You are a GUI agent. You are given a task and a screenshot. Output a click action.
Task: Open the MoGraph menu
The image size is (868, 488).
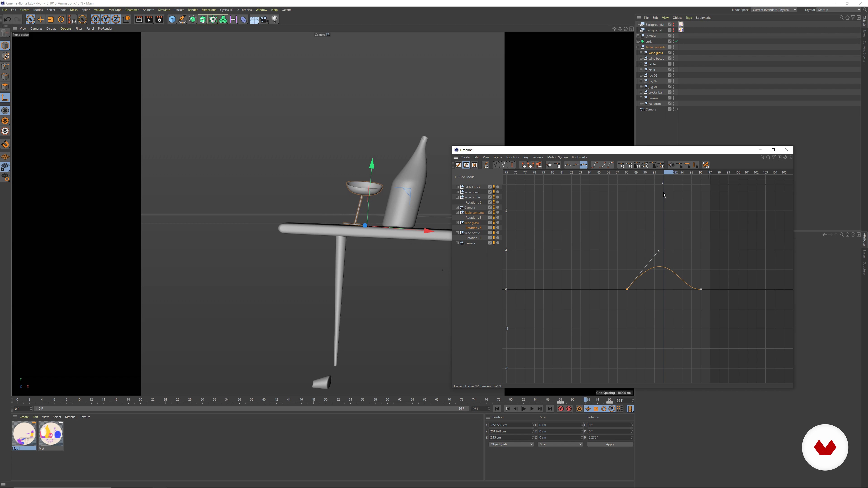click(x=115, y=10)
